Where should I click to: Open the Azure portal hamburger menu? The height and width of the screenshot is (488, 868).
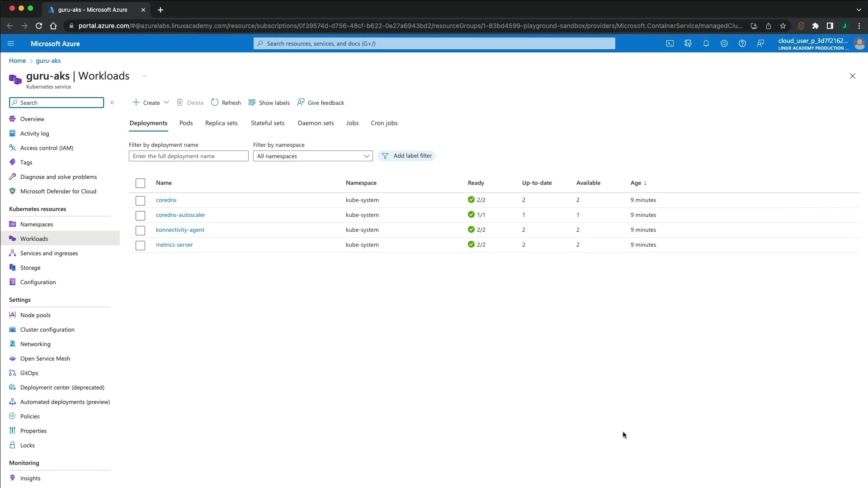11,43
